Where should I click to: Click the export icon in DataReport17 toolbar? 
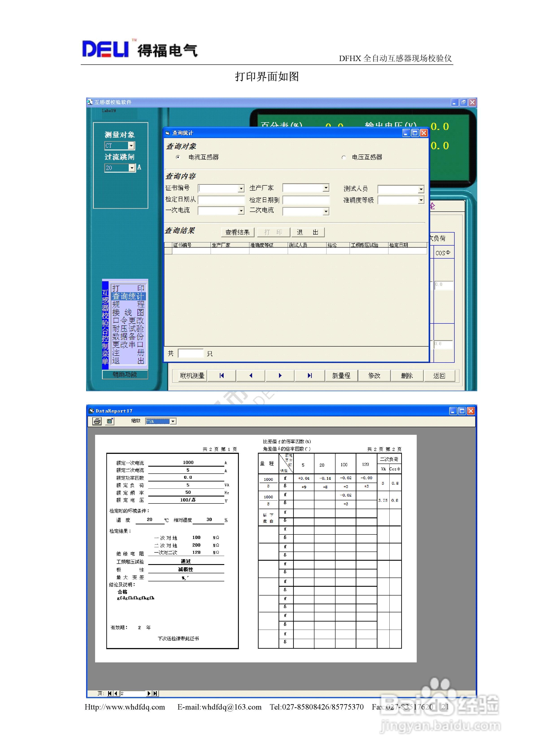(x=110, y=421)
